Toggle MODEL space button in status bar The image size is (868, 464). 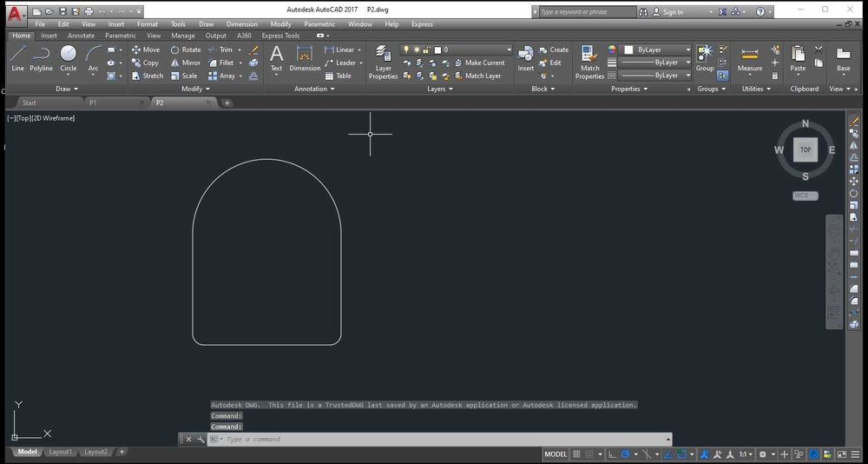(x=556, y=454)
